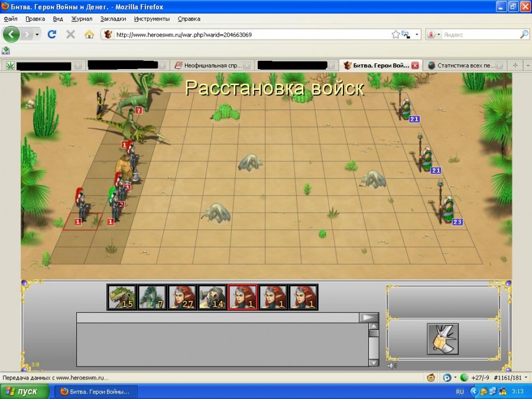Switch to the Статистика всех пе... tab
This screenshot has width=532, height=399.
[465, 66]
